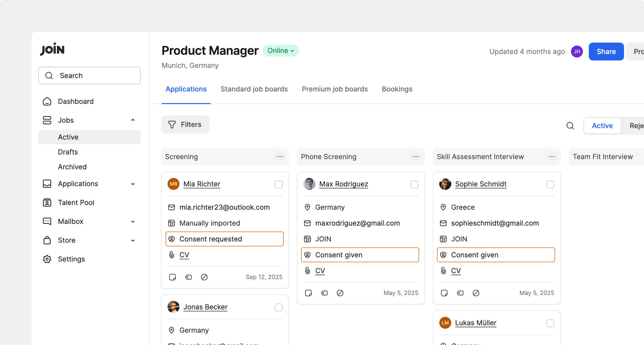The image size is (644, 345).
Task: Open Settings from the sidebar
Action: [x=71, y=259]
